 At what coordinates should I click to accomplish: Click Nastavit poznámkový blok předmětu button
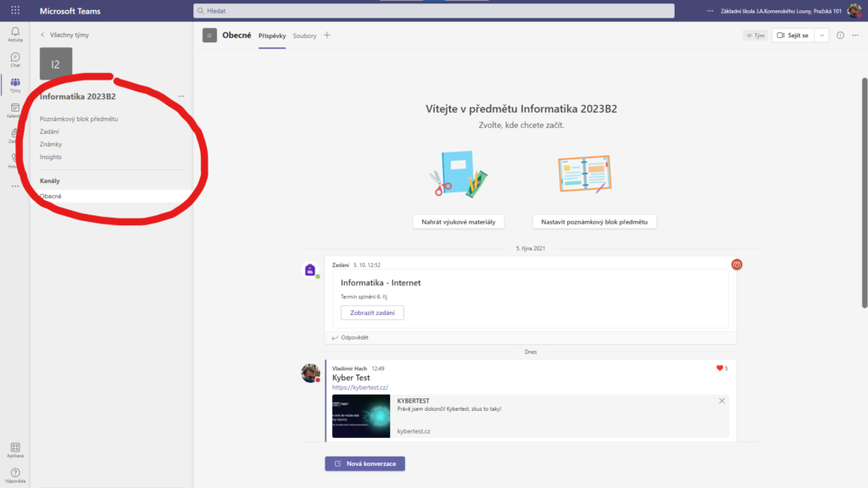coord(594,222)
